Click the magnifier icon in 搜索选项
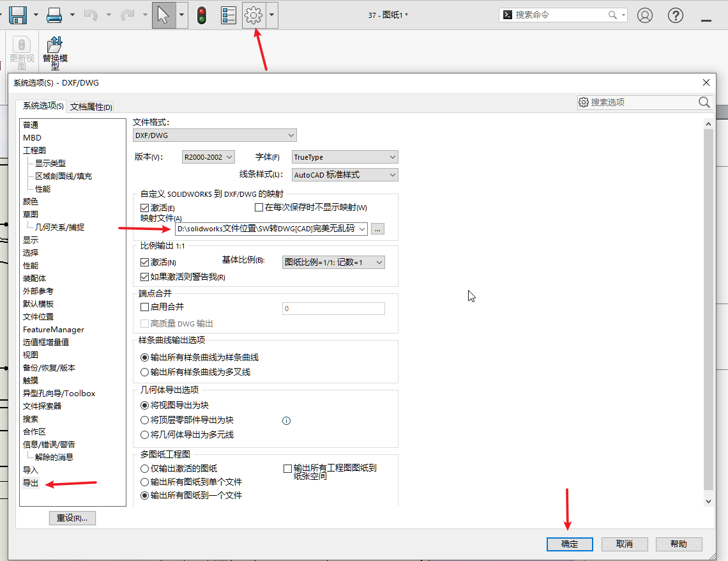 704,102
